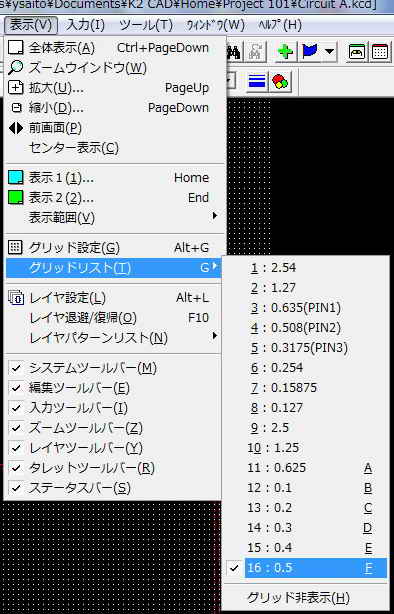Toggle 編集ツールバー(E) visibility
The width and height of the screenshot is (394, 614).
click(x=114, y=388)
